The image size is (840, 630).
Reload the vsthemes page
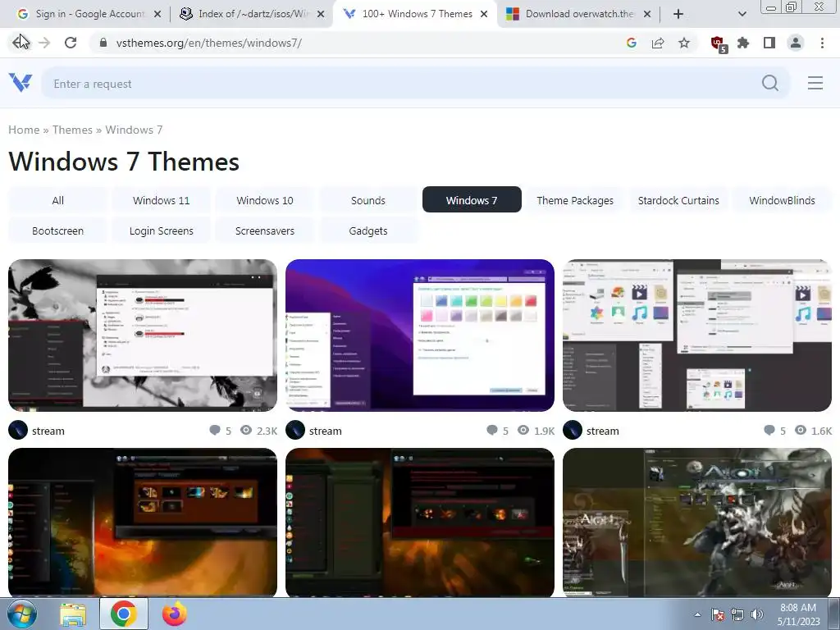coord(71,43)
